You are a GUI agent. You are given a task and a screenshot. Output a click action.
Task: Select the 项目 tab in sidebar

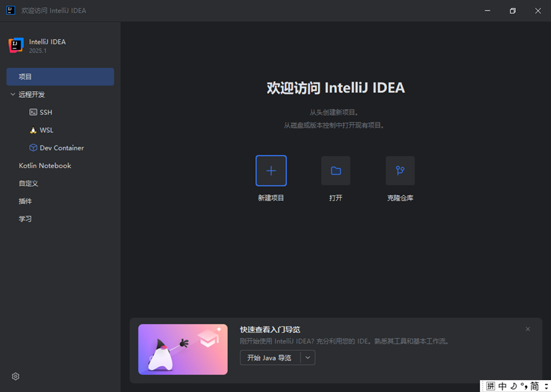(x=60, y=76)
